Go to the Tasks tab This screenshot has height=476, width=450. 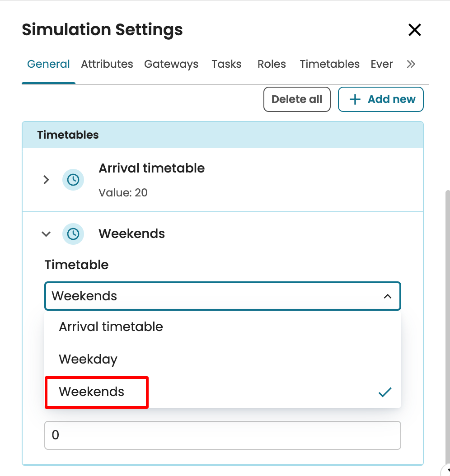pos(226,64)
